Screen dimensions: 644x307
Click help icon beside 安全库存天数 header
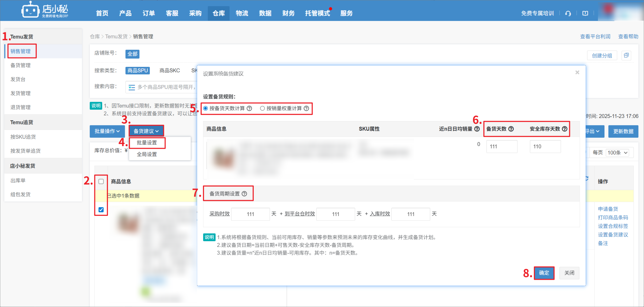click(565, 129)
